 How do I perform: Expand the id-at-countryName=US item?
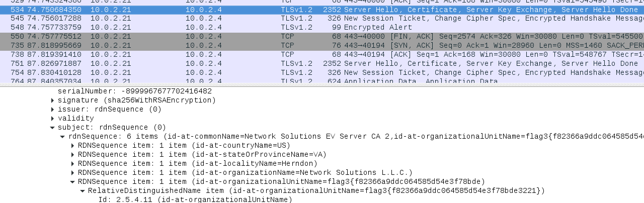coord(73,146)
